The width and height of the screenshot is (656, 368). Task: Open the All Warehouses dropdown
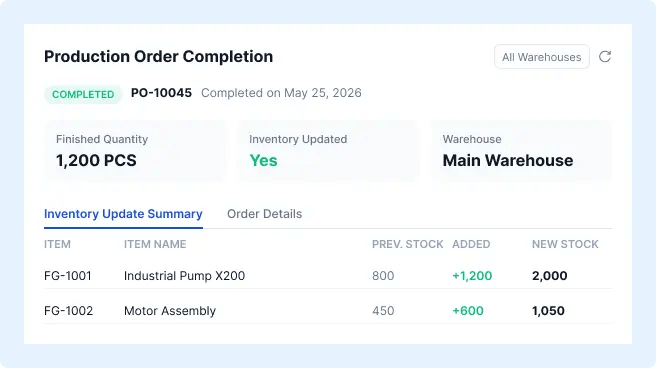[x=542, y=56]
